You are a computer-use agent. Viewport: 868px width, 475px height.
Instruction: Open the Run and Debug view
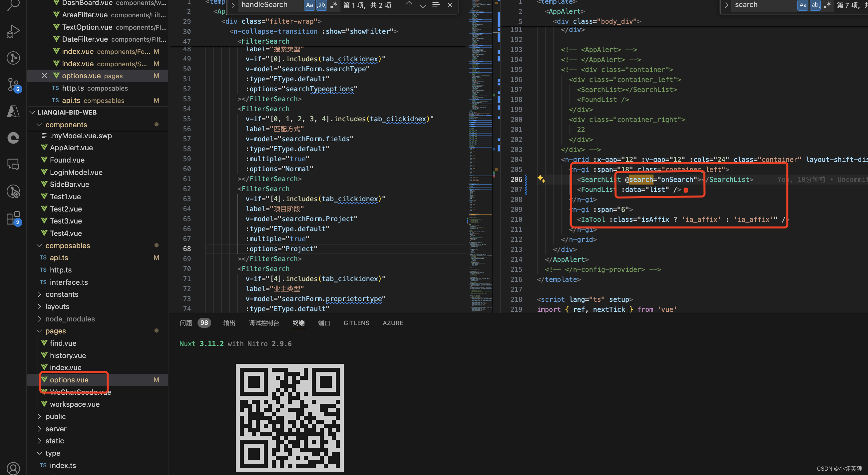(13, 31)
